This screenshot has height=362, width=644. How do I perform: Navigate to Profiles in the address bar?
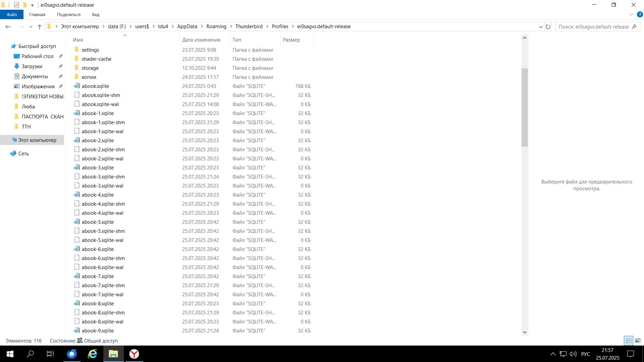pyautogui.click(x=280, y=27)
